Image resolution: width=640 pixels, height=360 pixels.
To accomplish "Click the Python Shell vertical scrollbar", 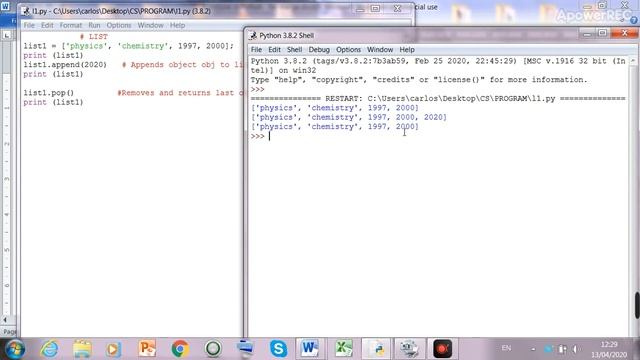I will point(633,196).
